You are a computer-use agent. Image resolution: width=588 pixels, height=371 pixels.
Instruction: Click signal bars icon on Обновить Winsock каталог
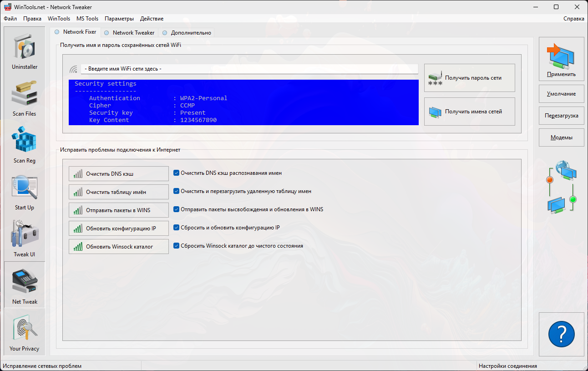pyautogui.click(x=78, y=246)
